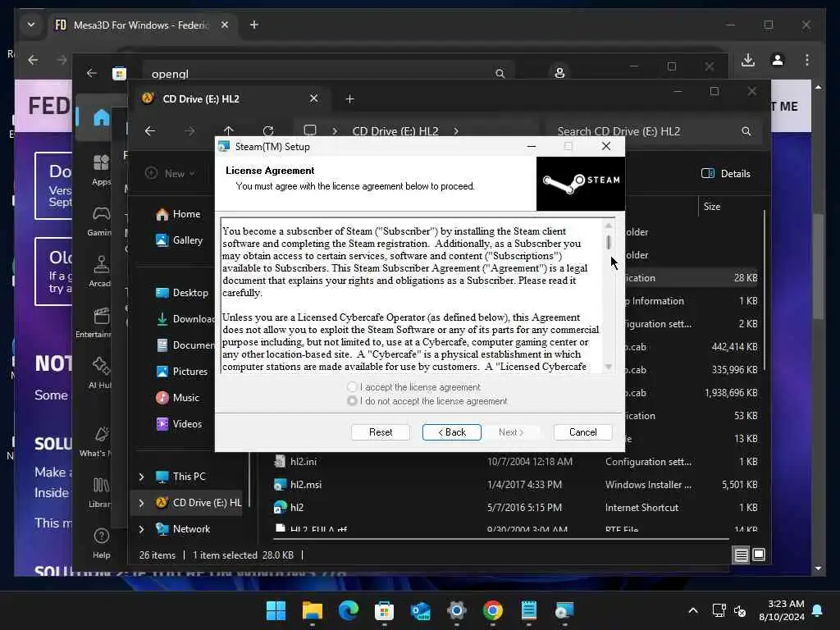Open Library in Microsoft Store sidebar
This screenshot has height=630, width=840.
100,492
